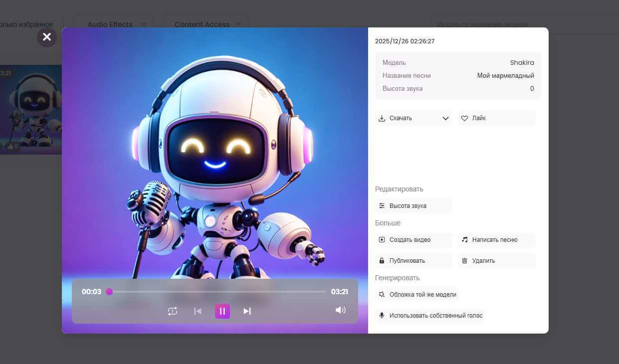This screenshot has width=619, height=364.
Task: Pause the playing song
Action: 222,311
